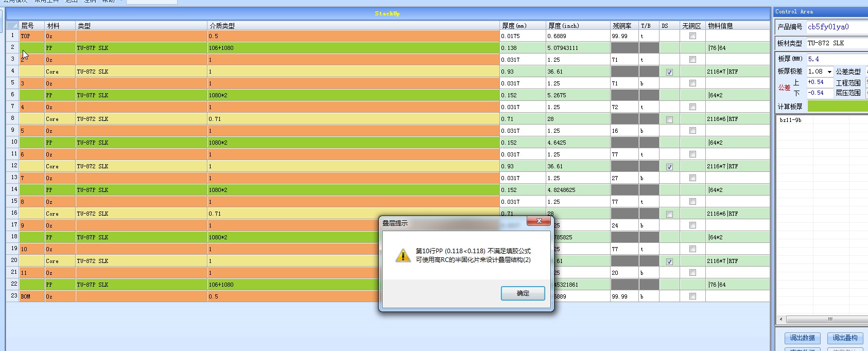Click the warning icon in the 叠层提示 dialog

click(x=403, y=255)
